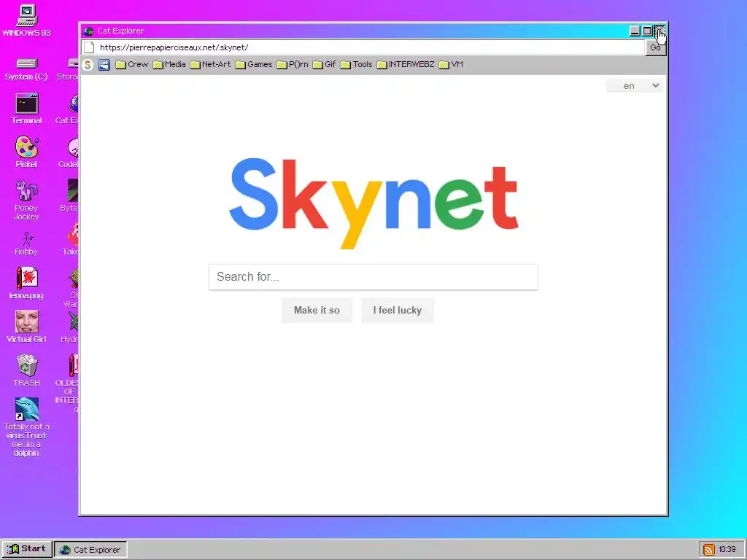Click the 10:39 clock in tray
The height and width of the screenshot is (560, 747).
pos(727,550)
